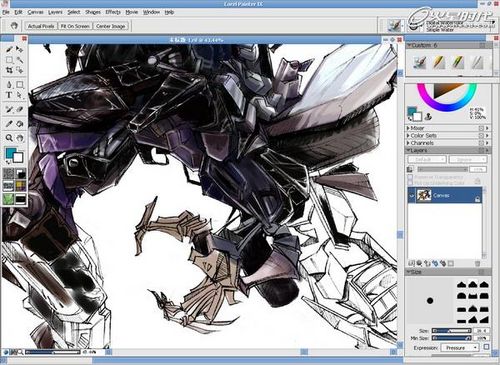Toggle the Expression invert checkbox
This screenshot has height=365, width=500.
coord(486,347)
